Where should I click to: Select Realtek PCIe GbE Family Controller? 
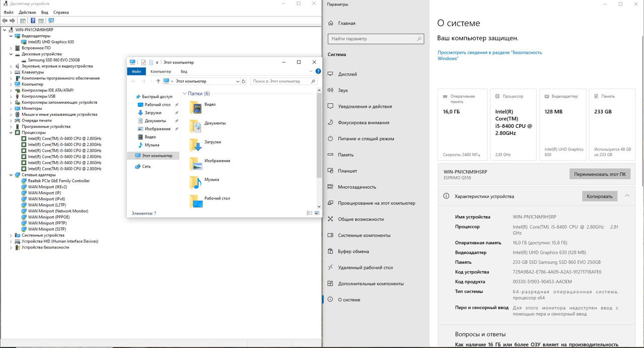pyautogui.click(x=59, y=181)
